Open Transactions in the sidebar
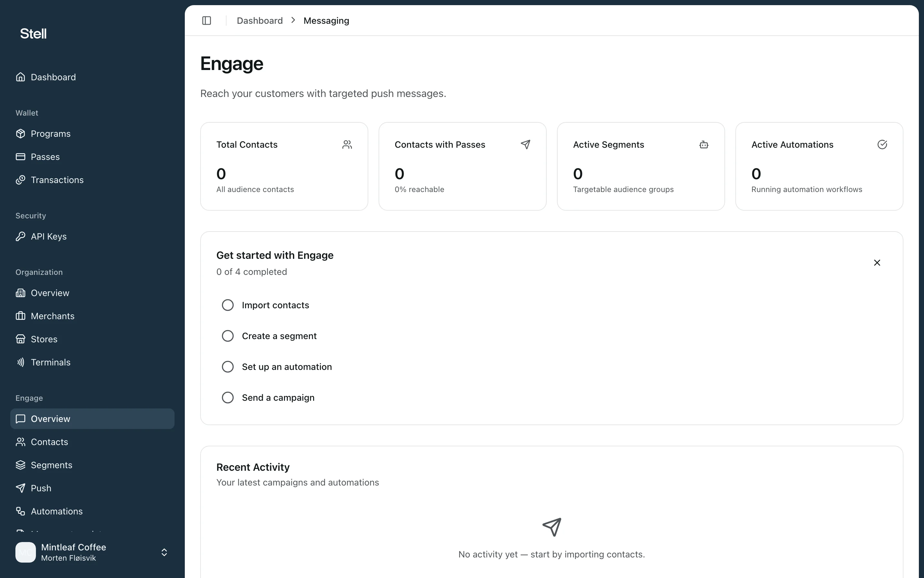The height and width of the screenshot is (578, 924). click(x=92, y=180)
